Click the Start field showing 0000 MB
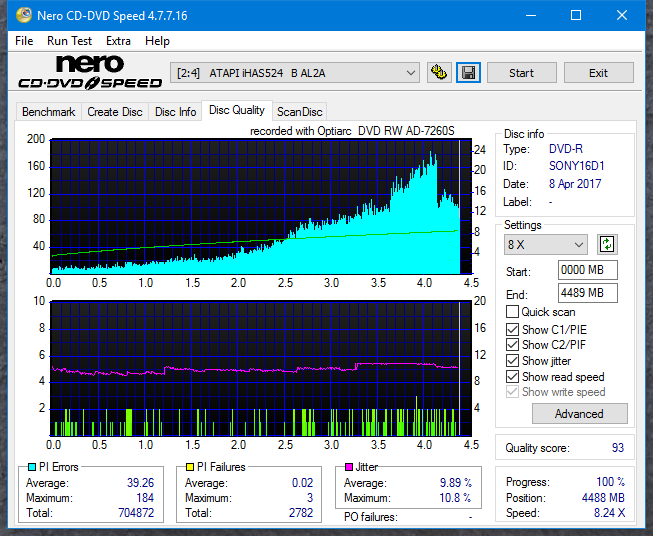The height and width of the screenshot is (536, 653). pos(588,270)
